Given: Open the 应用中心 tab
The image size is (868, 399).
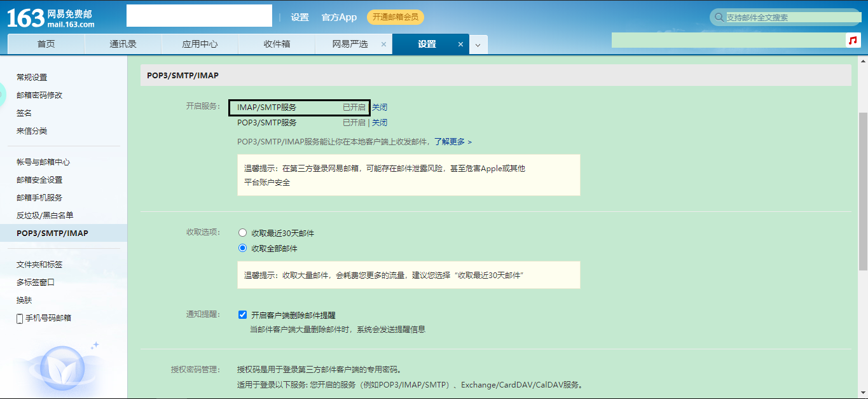Looking at the screenshot, I should 199,44.
